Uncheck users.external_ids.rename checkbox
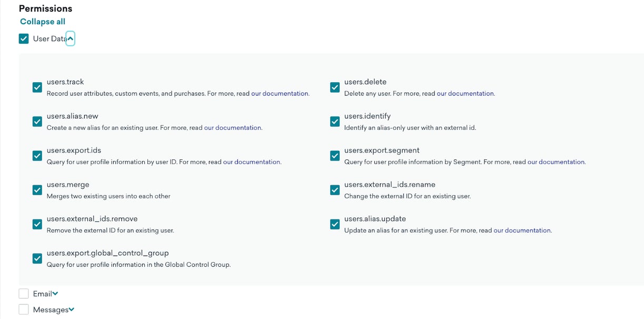The image size is (644, 319). (x=335, y=190)
